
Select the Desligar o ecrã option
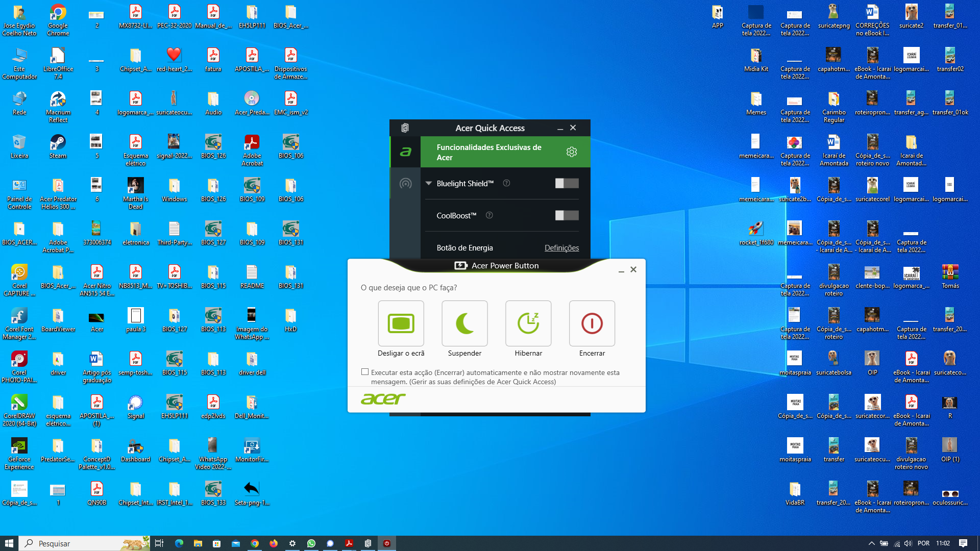point(401,323)
